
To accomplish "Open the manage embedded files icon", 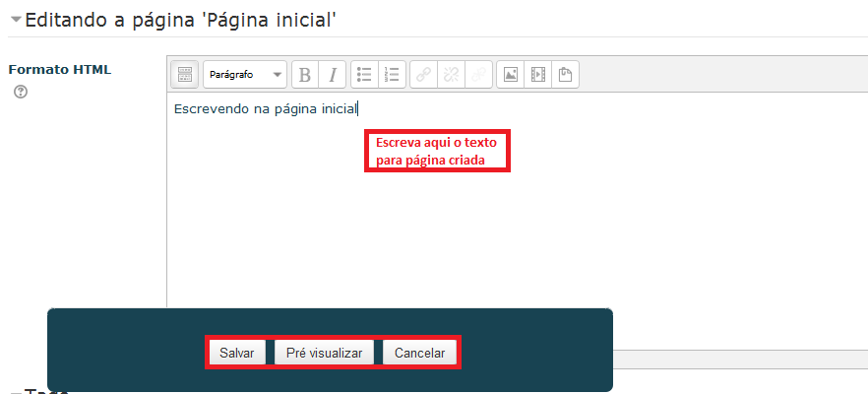I will (x=565, y=74).
